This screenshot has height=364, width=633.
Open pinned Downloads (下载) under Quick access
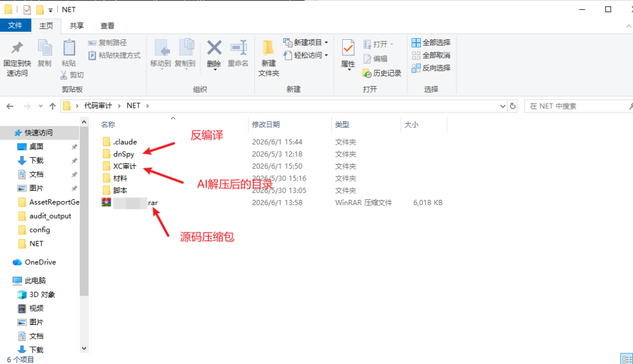pyautogui.click(x=36, y=161)
